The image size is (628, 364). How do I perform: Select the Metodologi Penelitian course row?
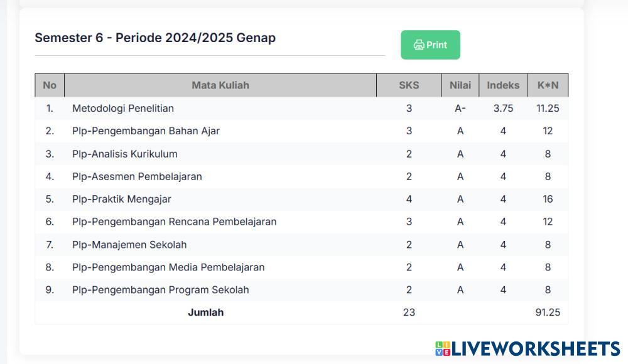click(123, 109)
